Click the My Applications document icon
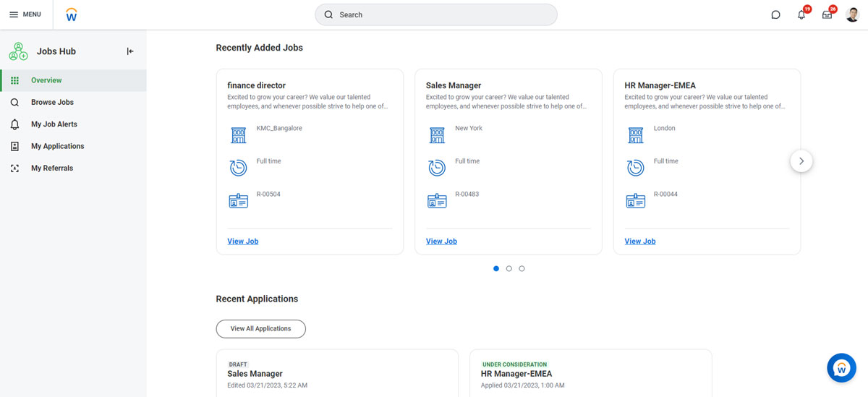The image size is (868, 397). [14, 146]
